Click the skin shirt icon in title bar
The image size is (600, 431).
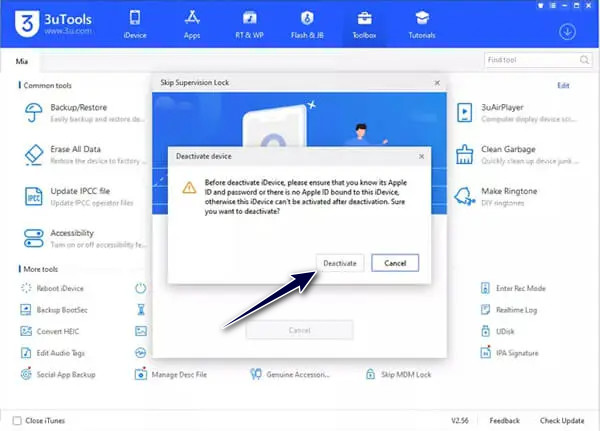541,6
